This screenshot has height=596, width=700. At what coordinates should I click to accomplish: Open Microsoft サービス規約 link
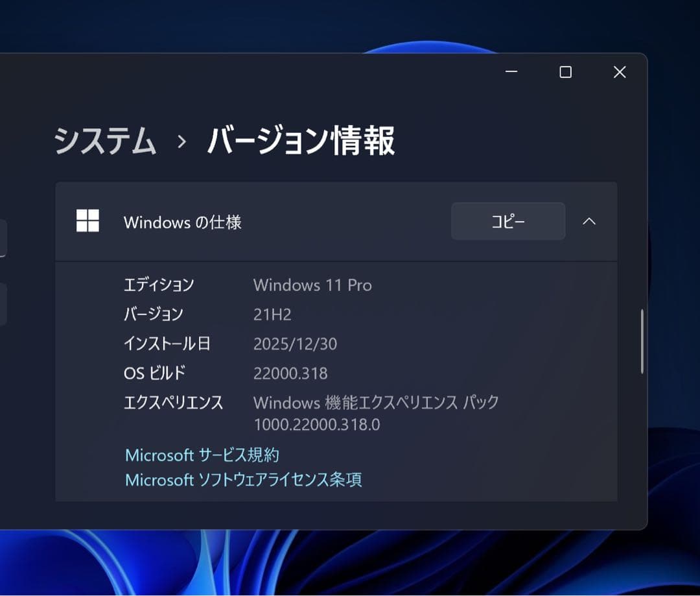tap(202, 455)
